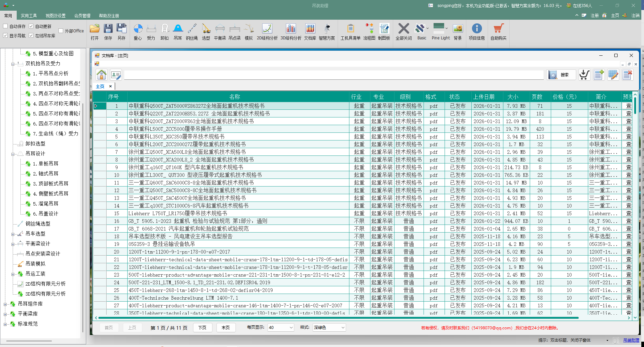
Task: Open the 平衡梁 spreader beam tool
Action: coord(220,32)
